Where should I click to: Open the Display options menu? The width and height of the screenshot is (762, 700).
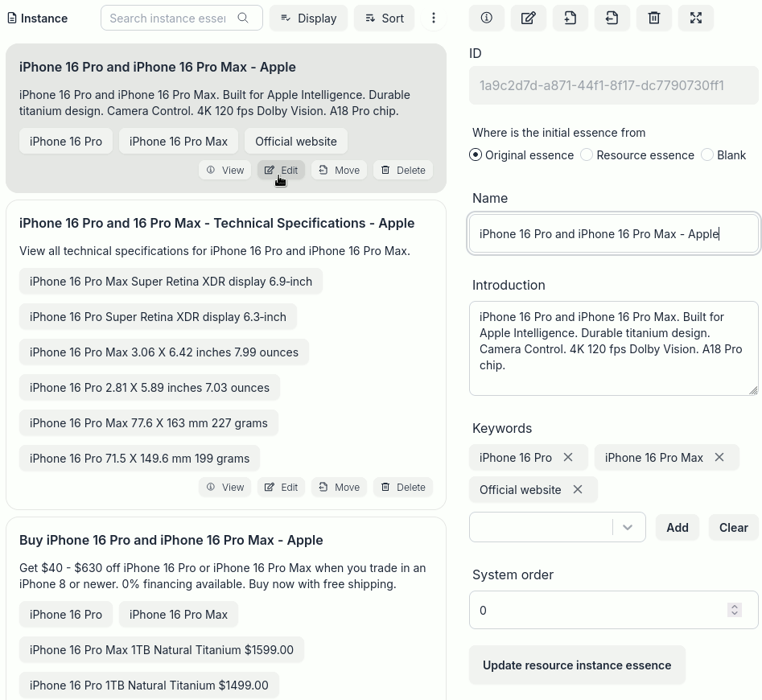point(309,18)
